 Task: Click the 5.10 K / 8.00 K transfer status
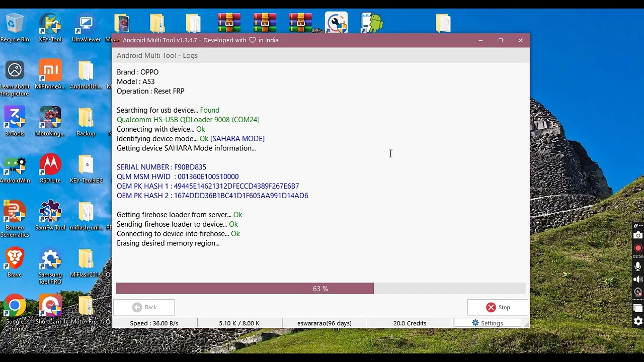(239, 323)
